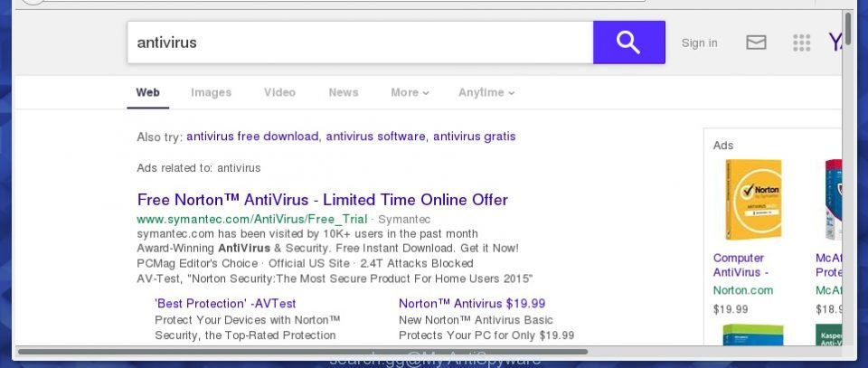Open the 'Best Protection' -AVTest link
Screen dimensions: 868x368
(225, 303)
